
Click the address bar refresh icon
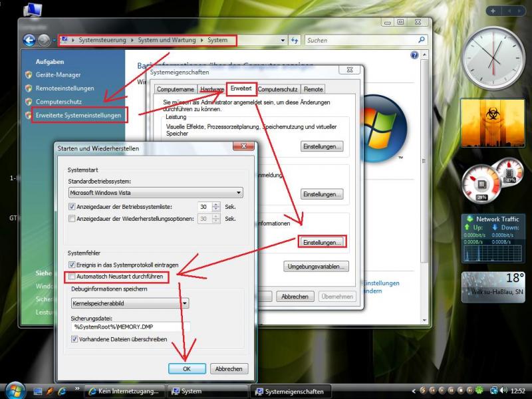(294, 41)
